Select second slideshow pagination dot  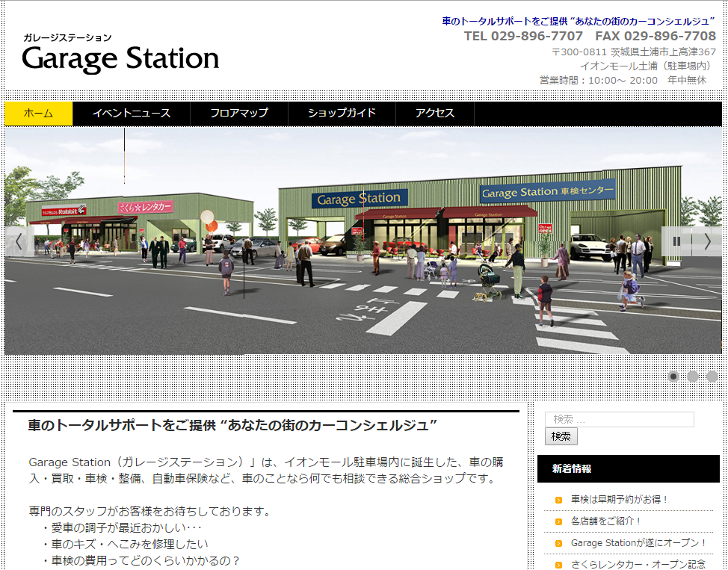pyautogui.click(x=693, y=377)
